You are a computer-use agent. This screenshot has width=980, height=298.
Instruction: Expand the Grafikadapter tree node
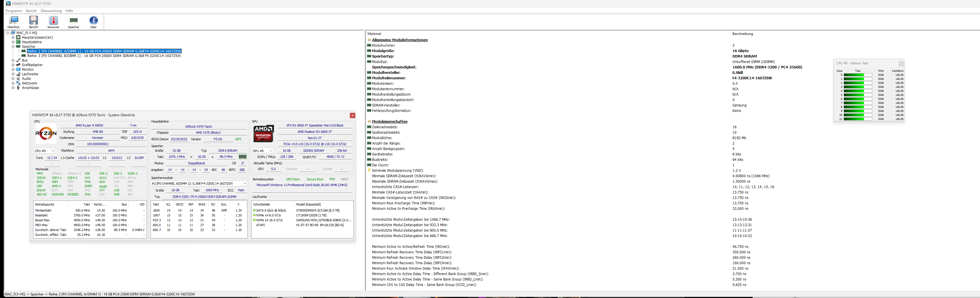point(13,65)
